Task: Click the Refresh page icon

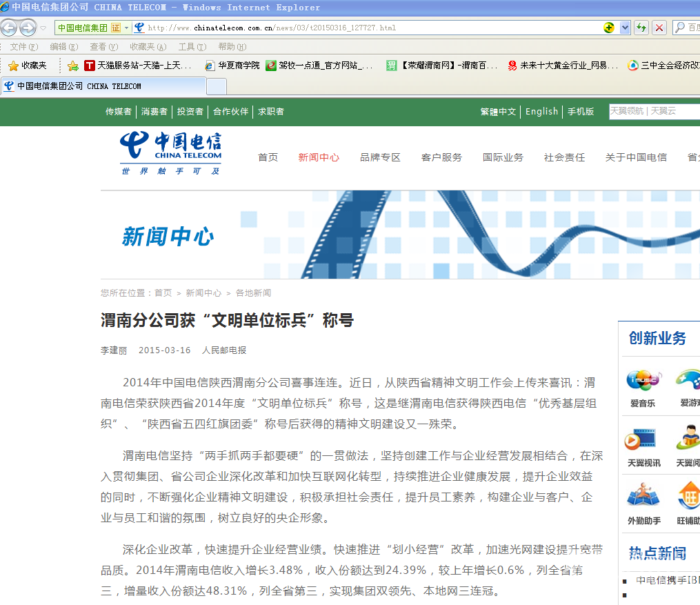Action: (x=641, y=28)
